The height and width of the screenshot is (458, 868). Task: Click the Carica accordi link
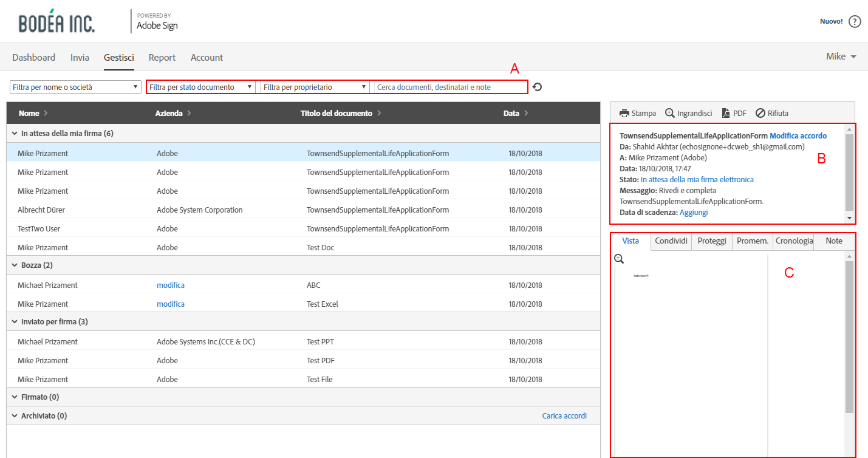point(564,415)
